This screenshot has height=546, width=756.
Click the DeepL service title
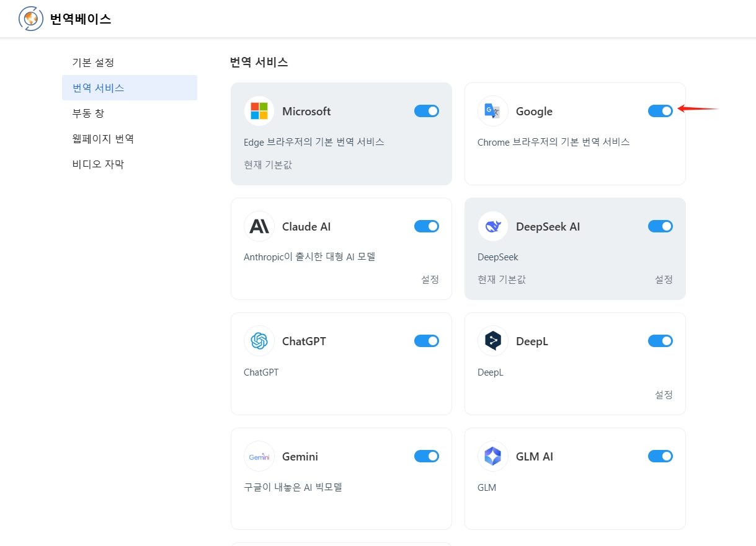[532, 341]
